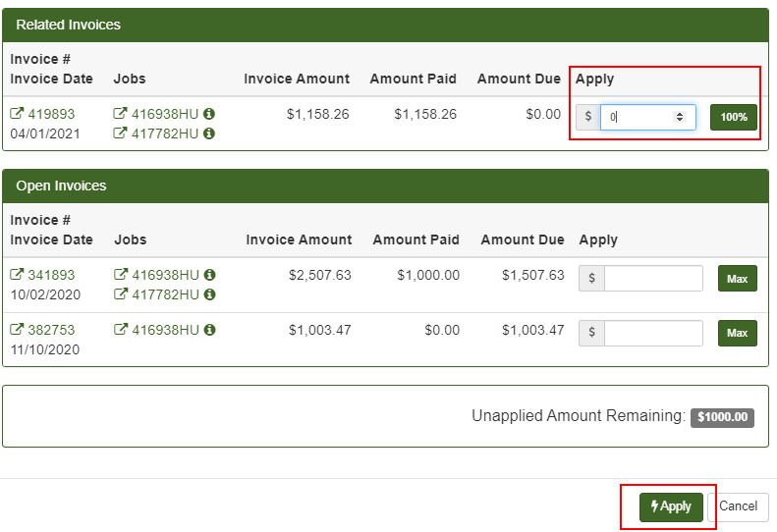Focus the apply amount field for invoice 382753
This screenshot has height=532, width=777.
(x=653, y=334)
